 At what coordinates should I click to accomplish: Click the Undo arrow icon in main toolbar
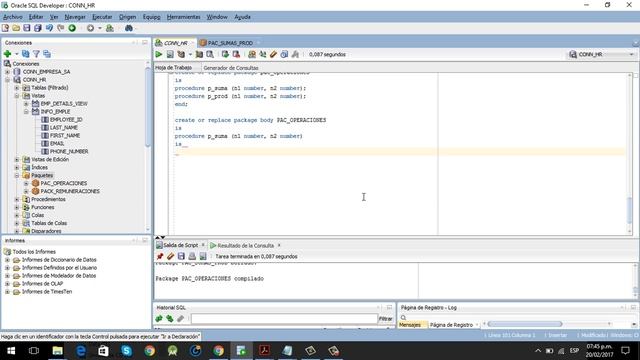pos(49,28)
